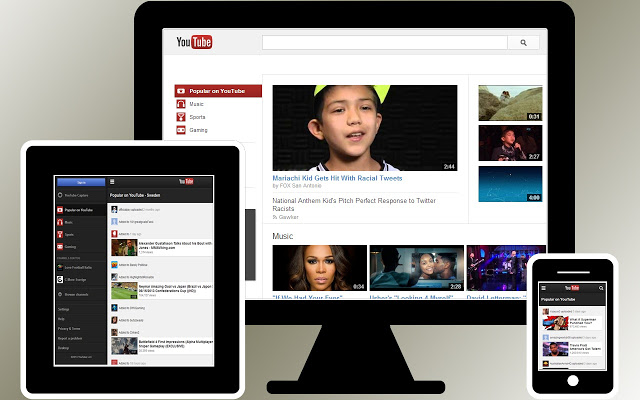Open Browse channels in the tablet sidebar

point(80,296)
